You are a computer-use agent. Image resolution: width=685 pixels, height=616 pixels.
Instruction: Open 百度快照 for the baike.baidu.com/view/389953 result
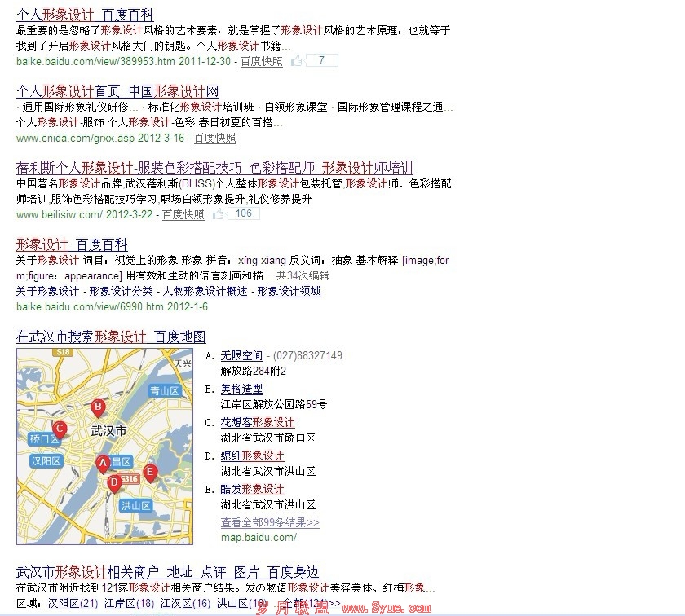click(x=261, y=61)
